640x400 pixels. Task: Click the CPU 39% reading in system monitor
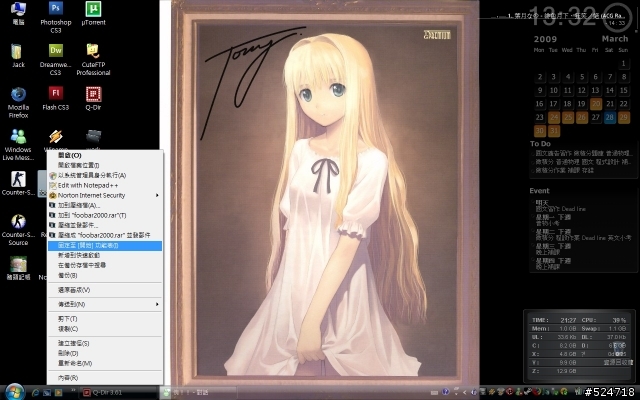tap(604, 320)
